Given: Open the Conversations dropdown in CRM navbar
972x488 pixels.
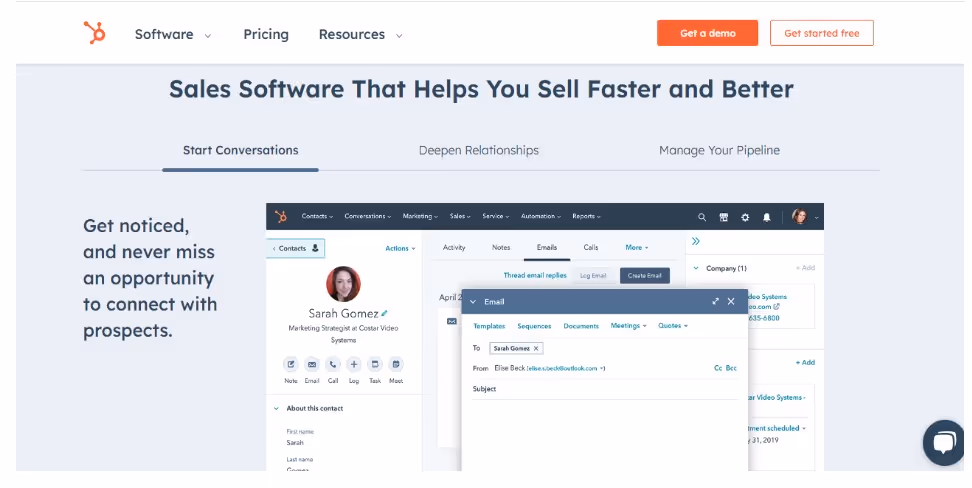Looking at the screenshot, I should tap(368, 216).
